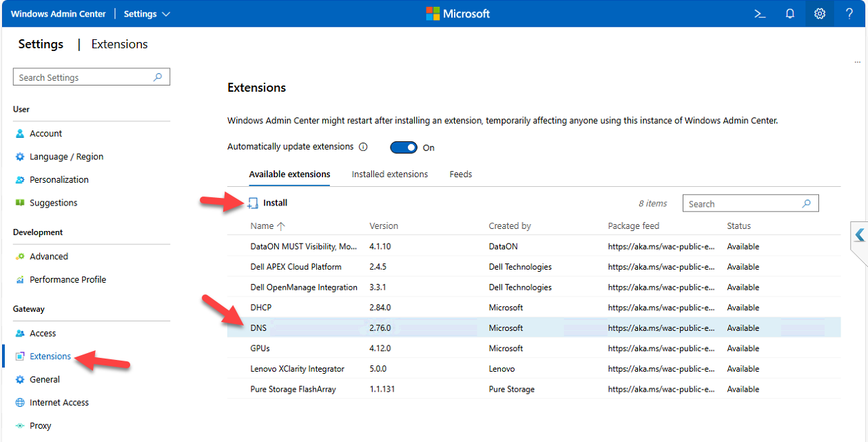Sort by Package feed column

(634, 226)
